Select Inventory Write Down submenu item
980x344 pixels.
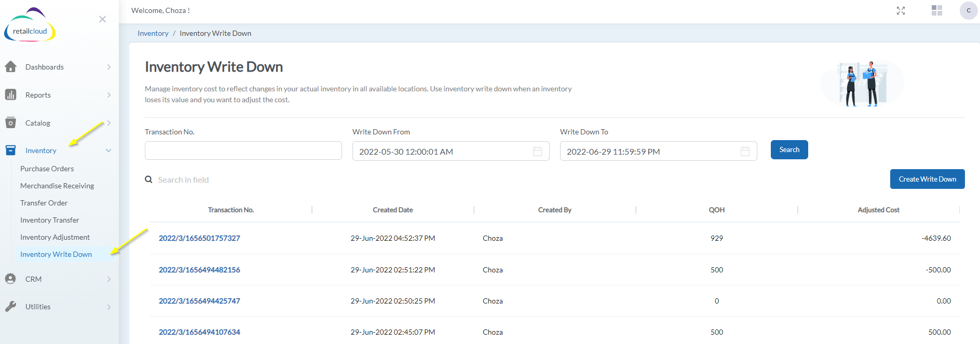pyautogui.click(x=56, y=254)
